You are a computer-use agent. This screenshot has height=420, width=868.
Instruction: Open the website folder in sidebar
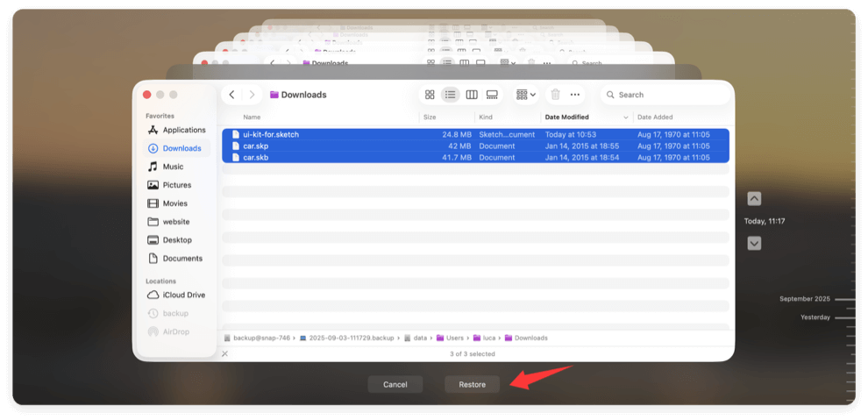(176, 221)
